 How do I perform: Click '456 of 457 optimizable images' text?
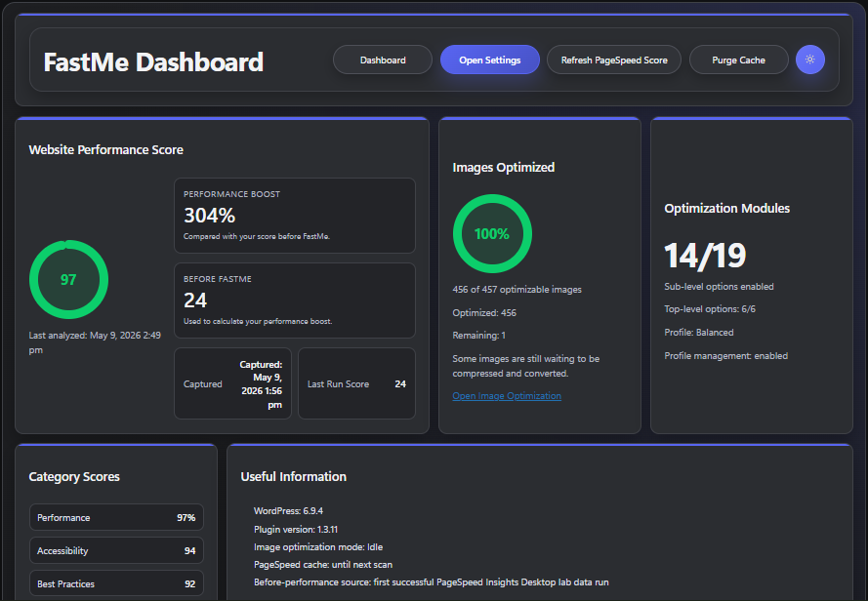coord(517,290)
